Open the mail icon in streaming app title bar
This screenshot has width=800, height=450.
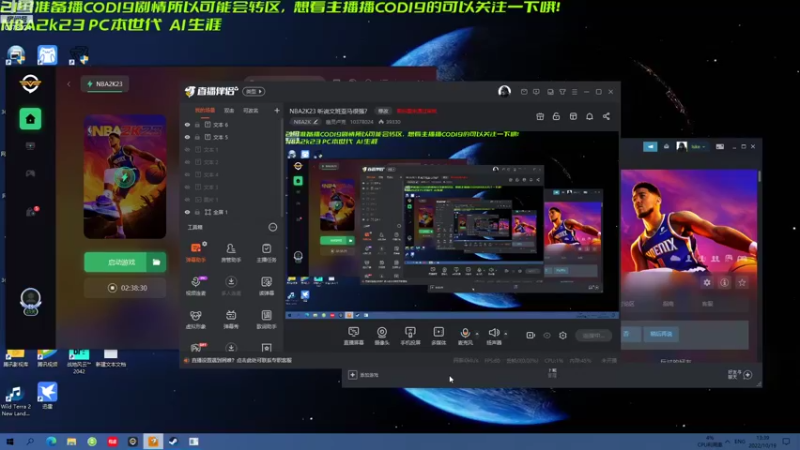click(524, 92)
